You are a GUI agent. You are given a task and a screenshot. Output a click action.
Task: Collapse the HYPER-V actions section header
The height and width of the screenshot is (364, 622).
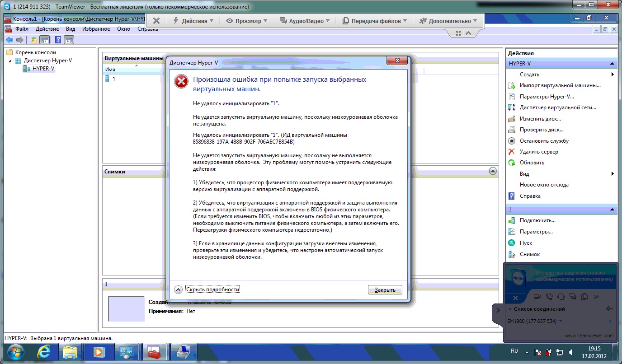pyautogui.click(x=613, y=64)
